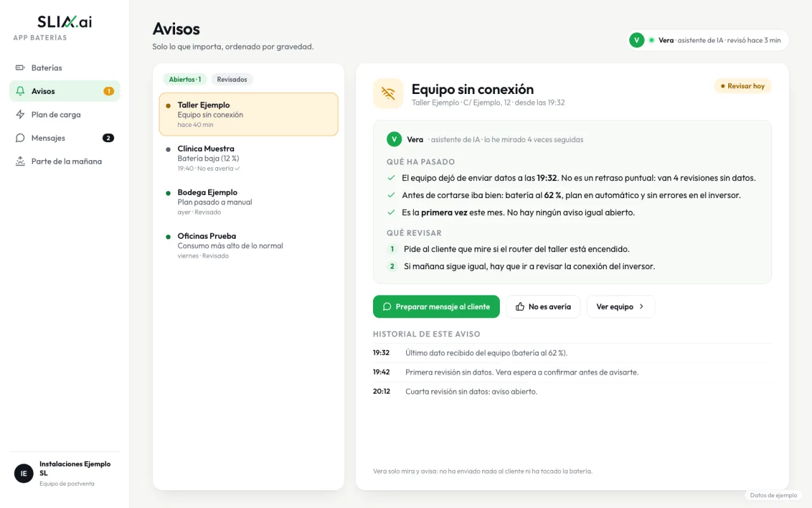Mark alert as No es avería

click(x=543, y=307)
